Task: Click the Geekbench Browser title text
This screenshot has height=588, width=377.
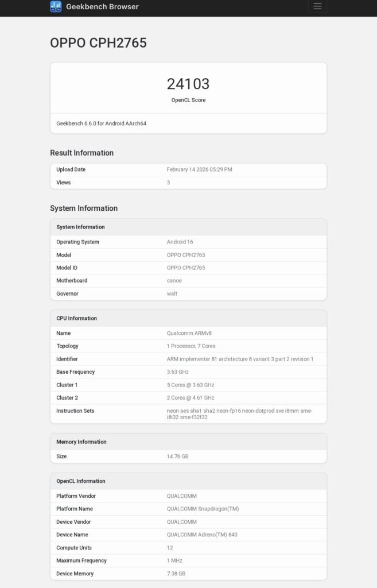Action: (x=102, y=7)
